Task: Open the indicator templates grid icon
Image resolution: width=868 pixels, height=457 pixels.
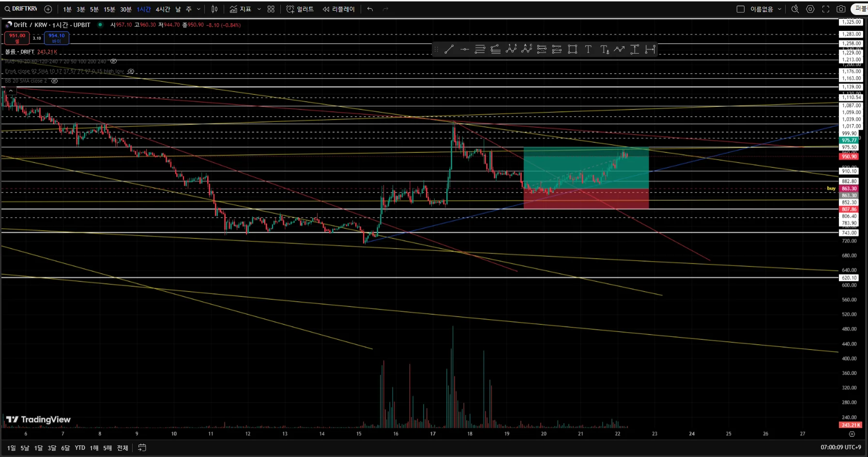Action: click(271, 9)
